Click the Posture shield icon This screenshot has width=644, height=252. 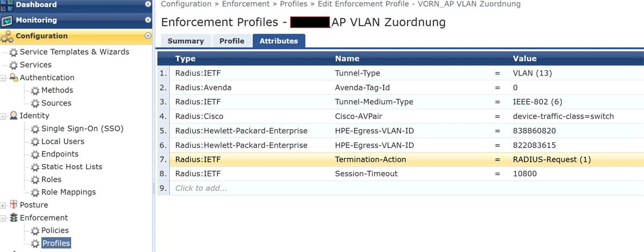click(14, 205)
